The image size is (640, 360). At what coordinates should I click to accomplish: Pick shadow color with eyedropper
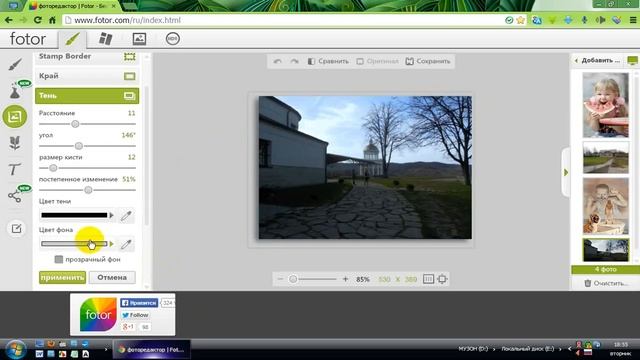pos(126,216)
